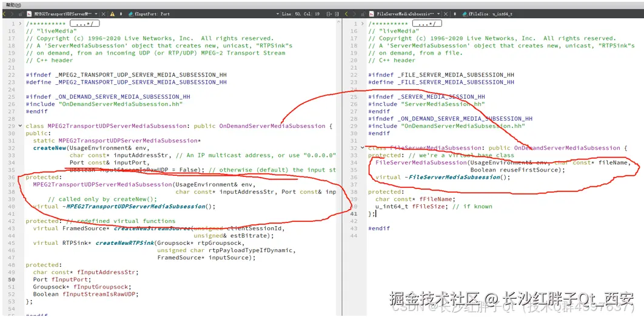Click '#define _MPEG2_TRANSPORT_UDP_SERVER_MEDIA_SUBSESSION_HH' line
Image resolution: width=644 pixels, height=317 pixels.
(x=126, y=82)
